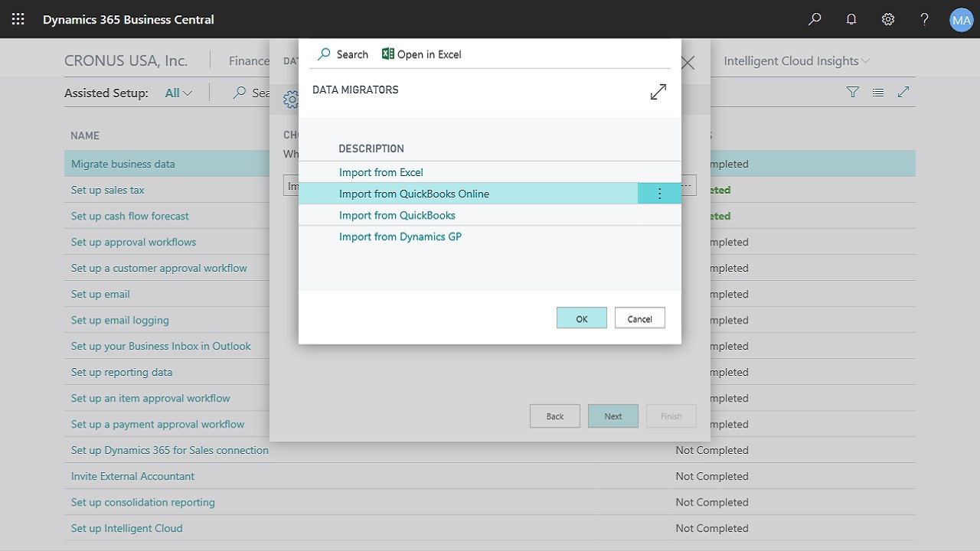980x551 pixels.
Task: Click Not Completed status for consolidation reporting
Action: pyautogui.click(x=712, y=502)
